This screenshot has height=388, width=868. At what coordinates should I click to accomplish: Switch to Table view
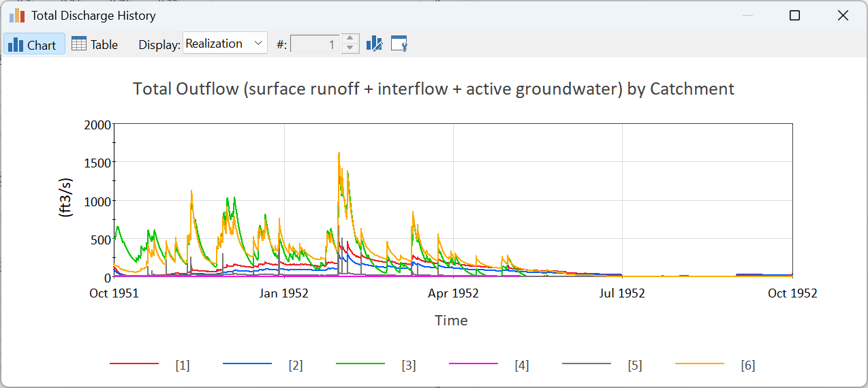pos(95,44)
